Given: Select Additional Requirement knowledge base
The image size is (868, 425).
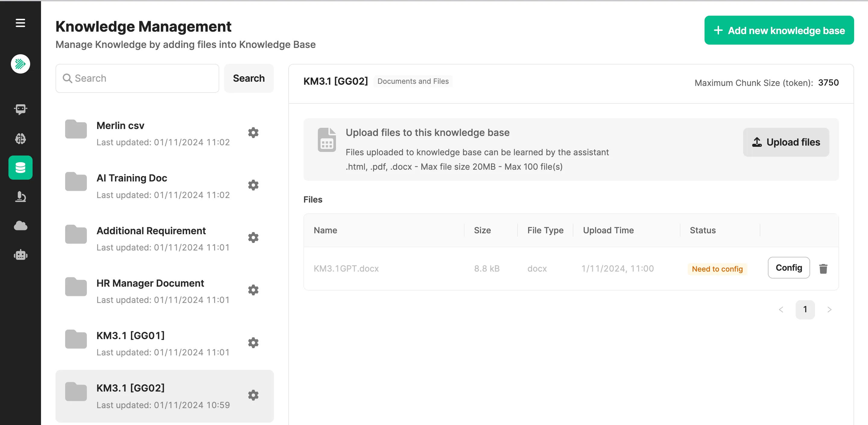Looking at the screenshot, I should pos(164,239).
